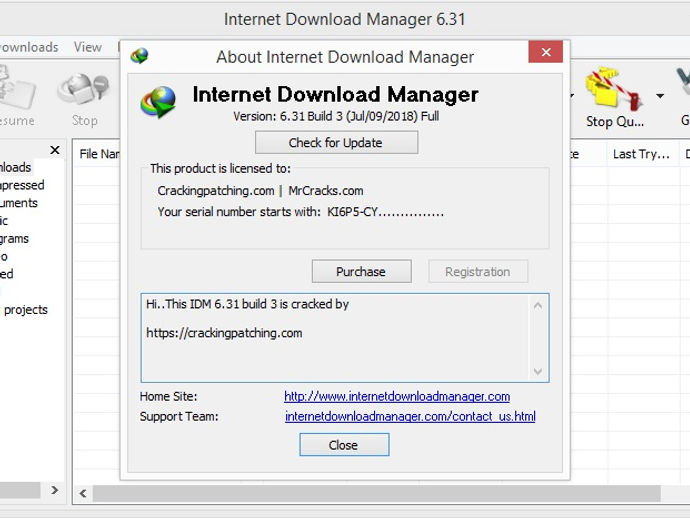
Task: Close the categories side panel with X
Action: (55, 150)
